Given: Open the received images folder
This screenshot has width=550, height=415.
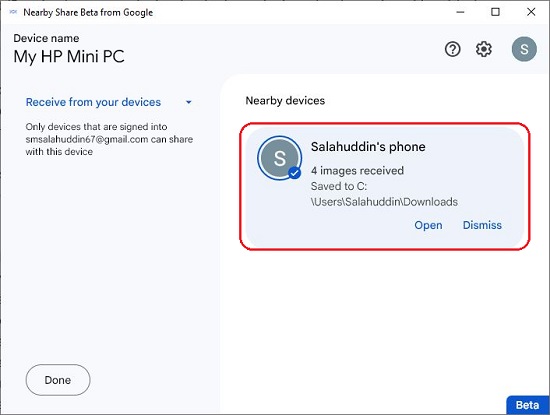Looking at the screenshot, I should 428,225.
